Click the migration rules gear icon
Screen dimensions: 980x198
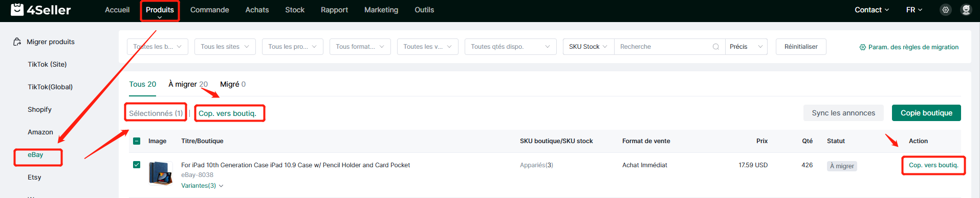pos(862,47)
